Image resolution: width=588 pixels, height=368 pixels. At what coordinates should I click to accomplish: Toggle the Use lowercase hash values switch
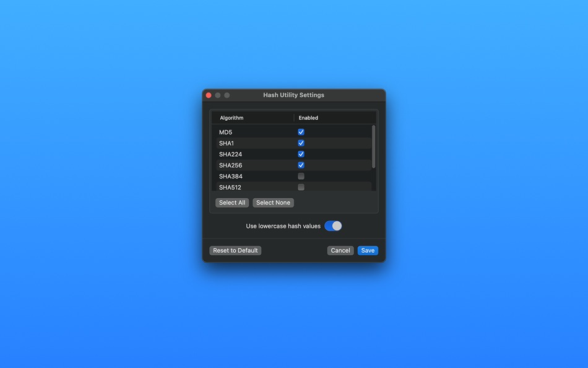(333, 226)
